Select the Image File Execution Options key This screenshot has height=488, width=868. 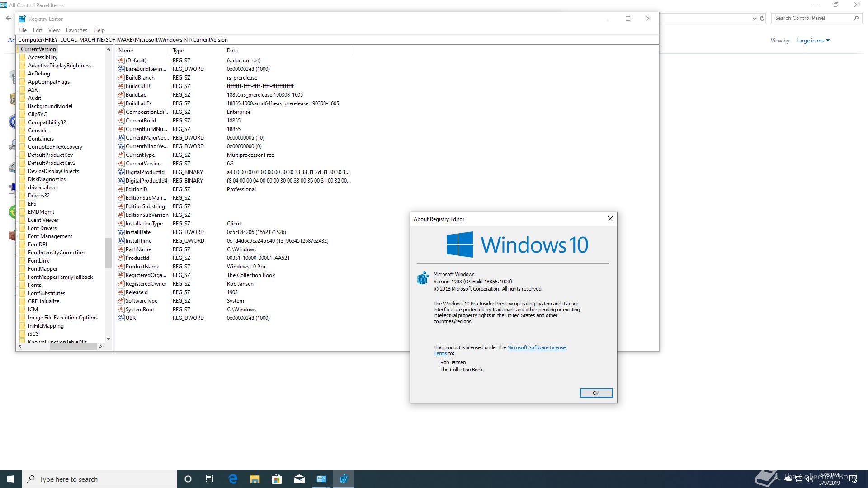[63, 318]
